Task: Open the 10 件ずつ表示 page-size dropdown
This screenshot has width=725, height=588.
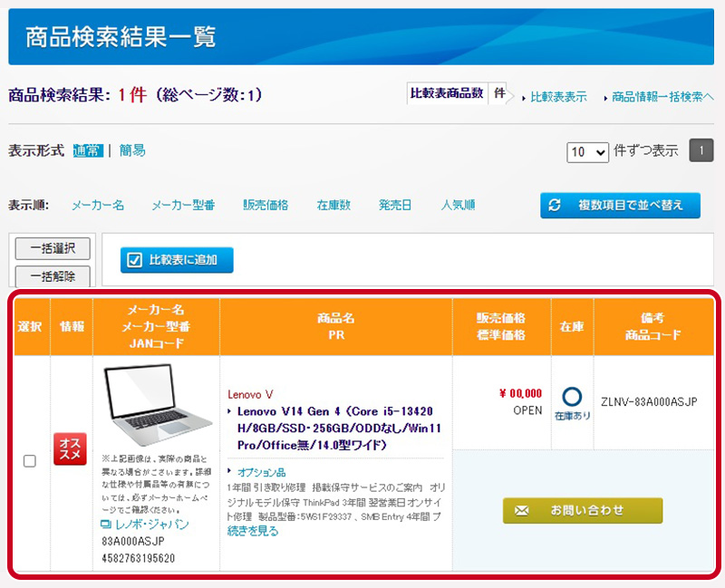Action: [587, 151]
